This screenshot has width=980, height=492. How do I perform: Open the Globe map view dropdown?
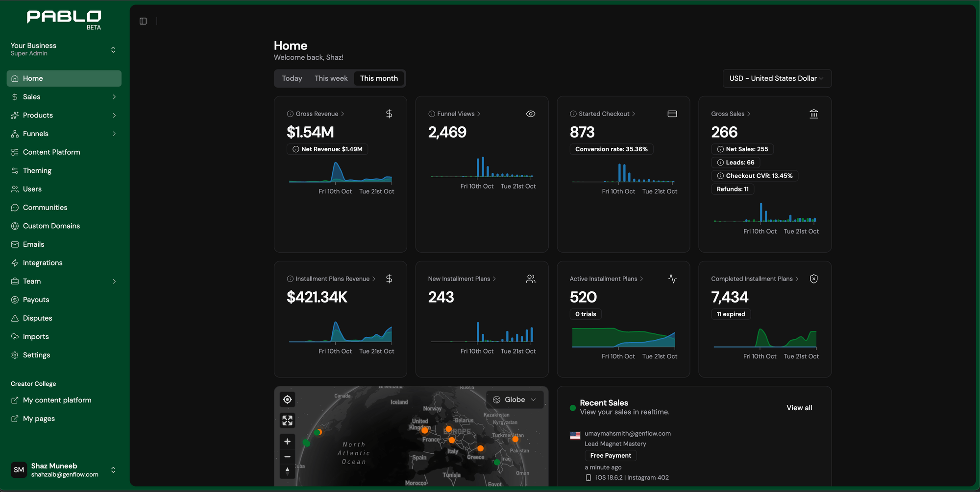tap(514, 400)
